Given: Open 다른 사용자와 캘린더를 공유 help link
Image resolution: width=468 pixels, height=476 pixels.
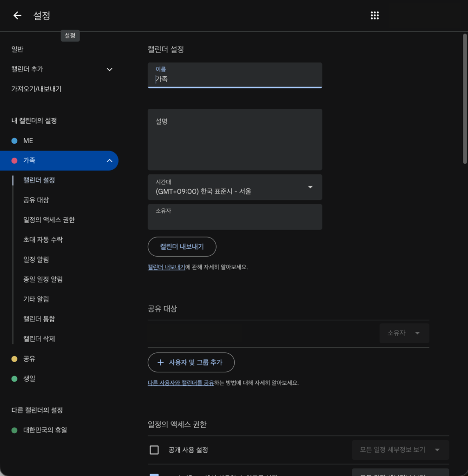Looking at the screenshot, I should (x=181, y=383).
